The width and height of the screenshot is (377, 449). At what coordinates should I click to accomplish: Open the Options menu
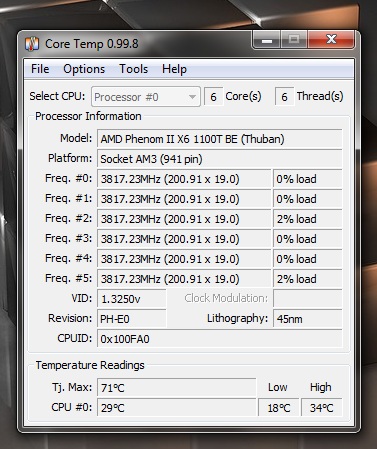[x=84, y=69]
